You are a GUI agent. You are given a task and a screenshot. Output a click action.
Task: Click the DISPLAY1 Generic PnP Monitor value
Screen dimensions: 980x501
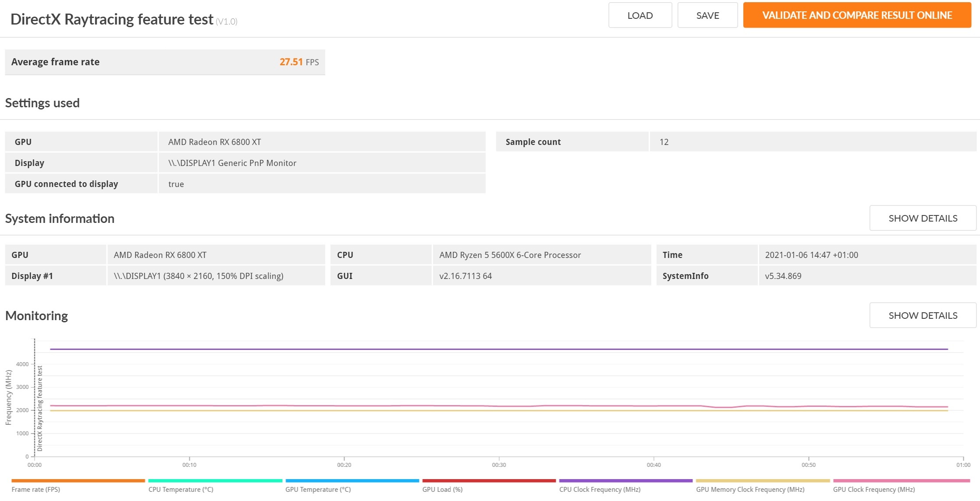[x=232, y=163]
